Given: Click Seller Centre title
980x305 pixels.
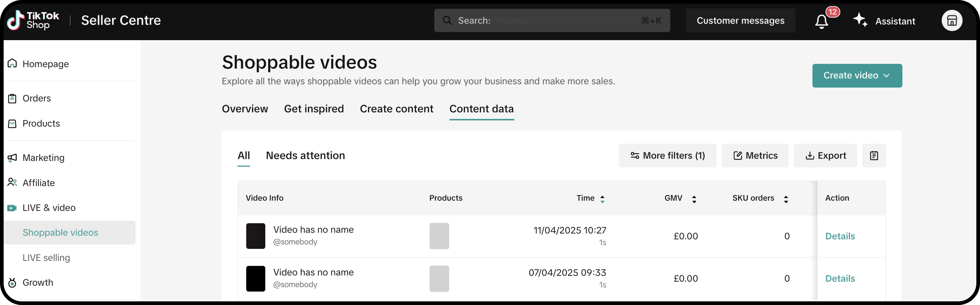Looking at the screenshot, I should [121, 20].
